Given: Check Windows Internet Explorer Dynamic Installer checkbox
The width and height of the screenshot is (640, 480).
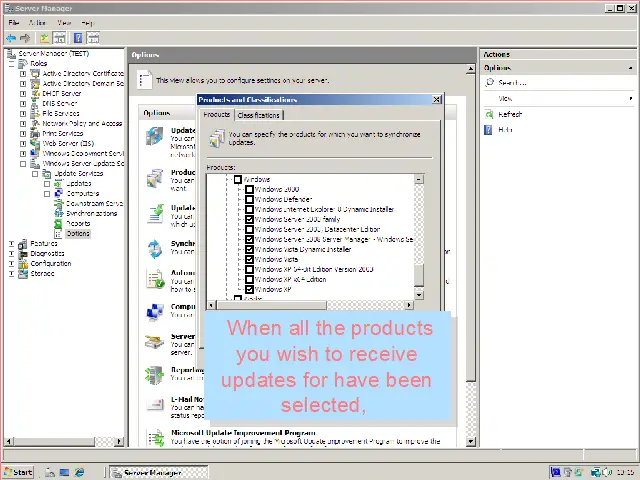Looking at the screenshot, I should tap(249, 209).
